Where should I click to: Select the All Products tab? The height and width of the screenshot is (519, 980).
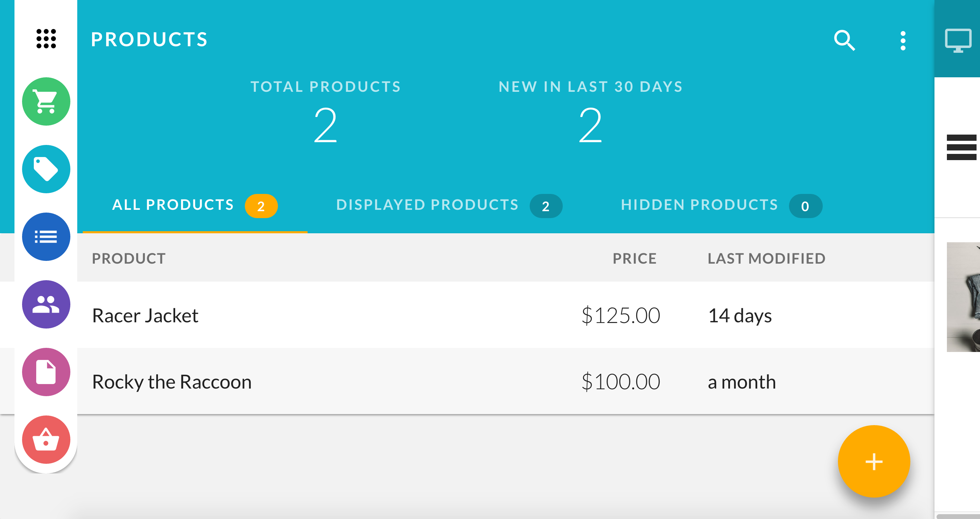click(195, 206)
